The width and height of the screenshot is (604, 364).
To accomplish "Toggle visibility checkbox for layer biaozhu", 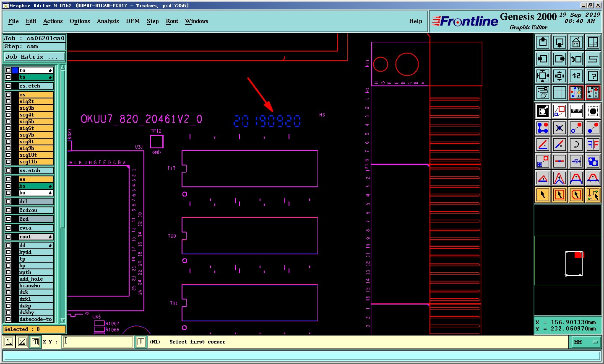I will 8,286.
